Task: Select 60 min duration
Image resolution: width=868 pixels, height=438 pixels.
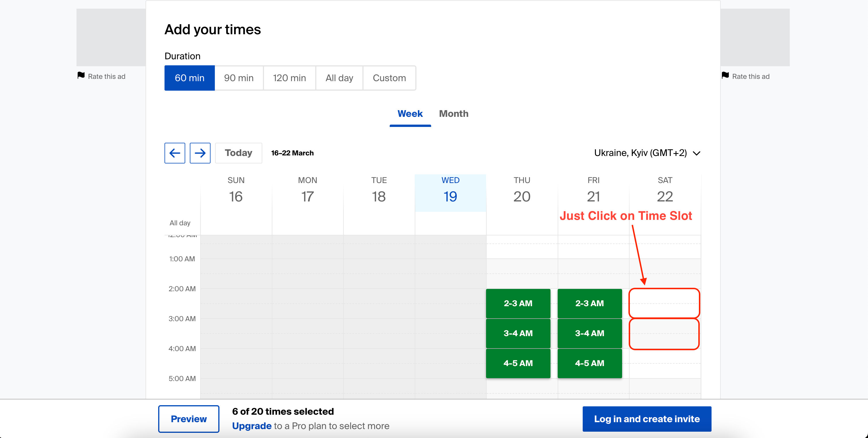Action: [189, 78]
